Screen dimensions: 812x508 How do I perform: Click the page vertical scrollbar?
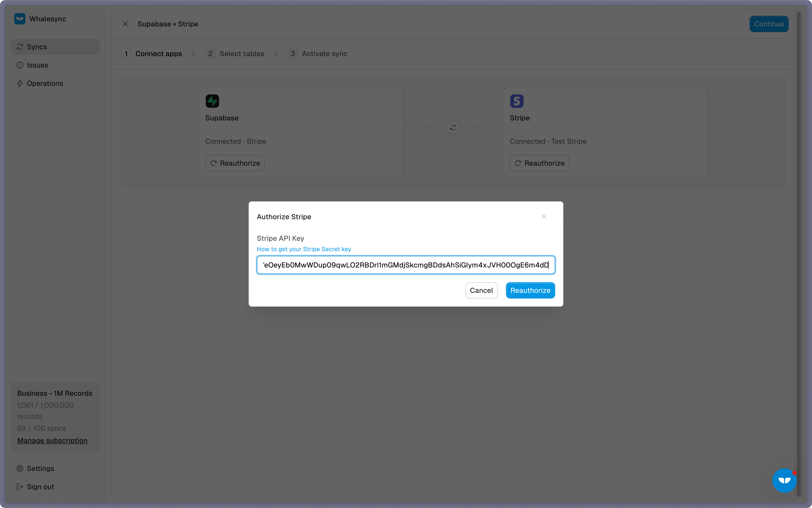point(799,254)
